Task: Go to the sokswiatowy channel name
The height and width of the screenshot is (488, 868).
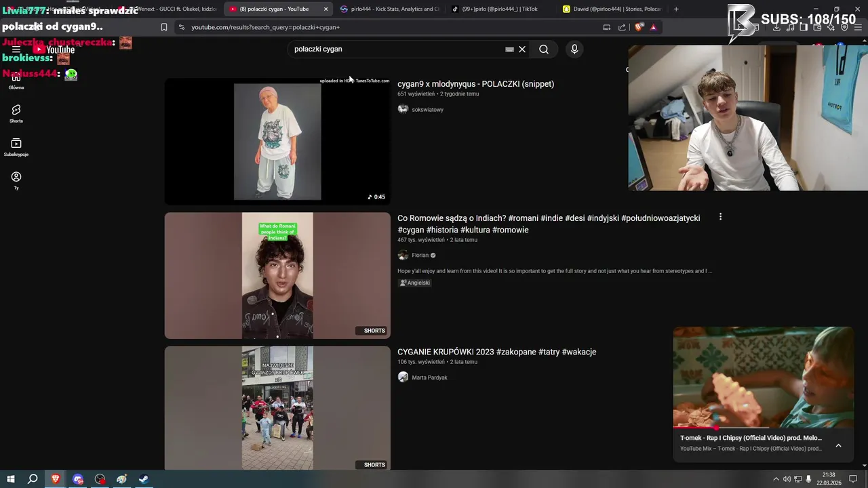Action: click(x=427, y=110)
